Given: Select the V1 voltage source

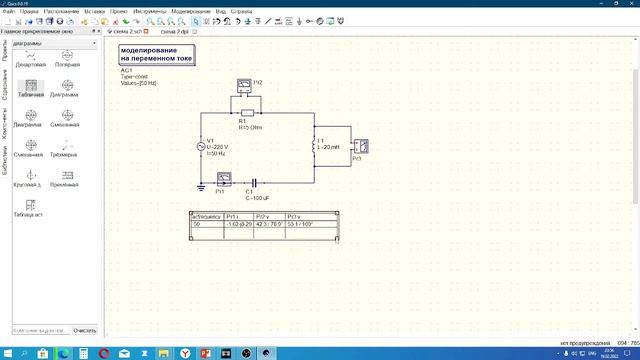Looking at the screenshot, I should point(201,146).
